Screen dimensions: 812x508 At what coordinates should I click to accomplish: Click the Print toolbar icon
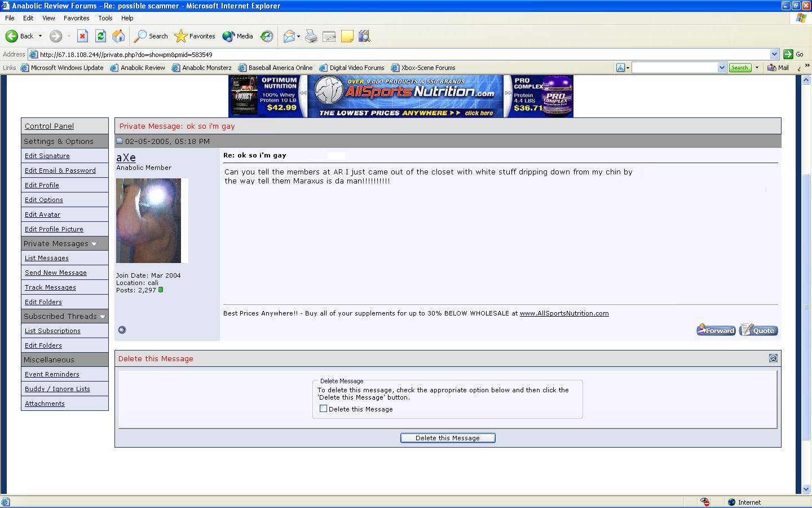pyautogui.click(x=311, y=36)
